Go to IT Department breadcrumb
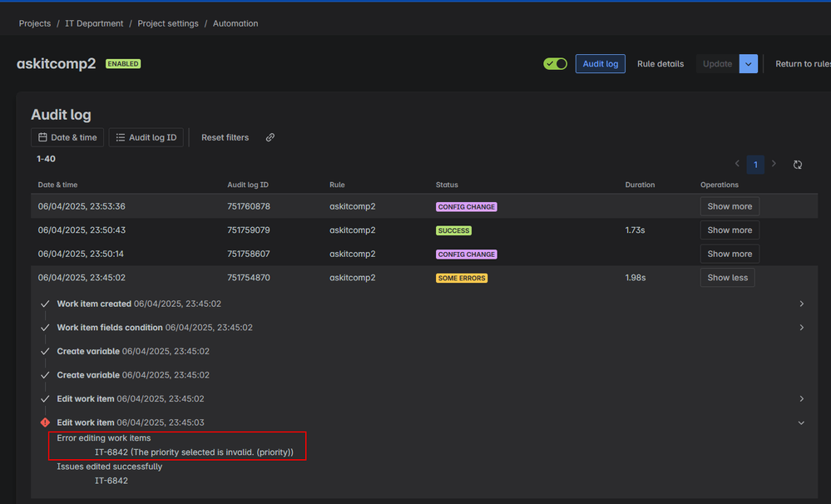This screenshot has height=504, width=831. 94,23
